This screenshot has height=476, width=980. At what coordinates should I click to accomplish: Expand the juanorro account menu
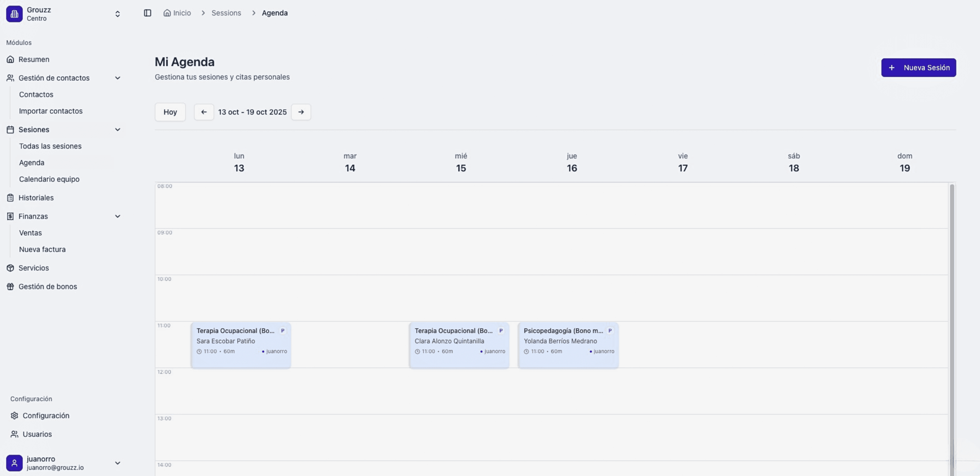pos(117,463)
